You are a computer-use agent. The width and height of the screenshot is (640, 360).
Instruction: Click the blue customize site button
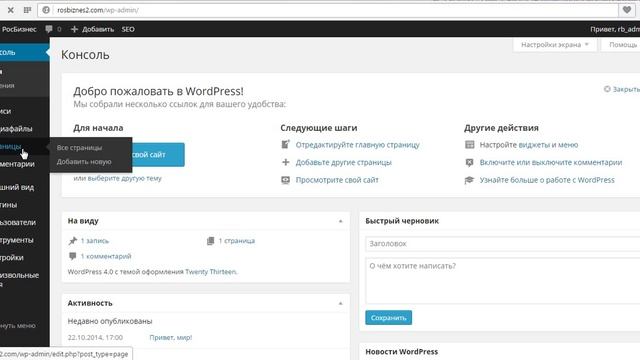pyautogui.click(x=158, y=155)
